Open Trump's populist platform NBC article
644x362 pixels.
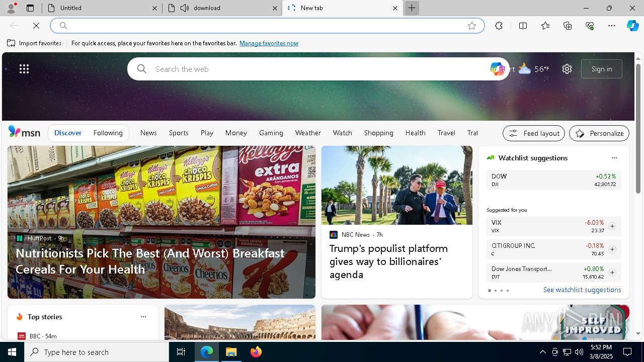(x=397, y=222)
